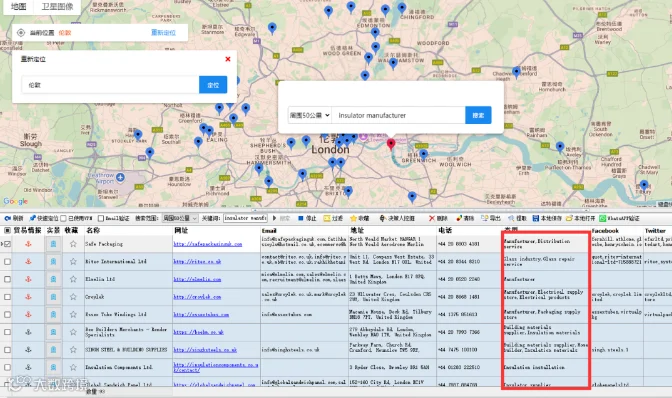672x398 pixels.
Task: Check the Insulation Components Ltd row checkbox
Action: (7, 367)
